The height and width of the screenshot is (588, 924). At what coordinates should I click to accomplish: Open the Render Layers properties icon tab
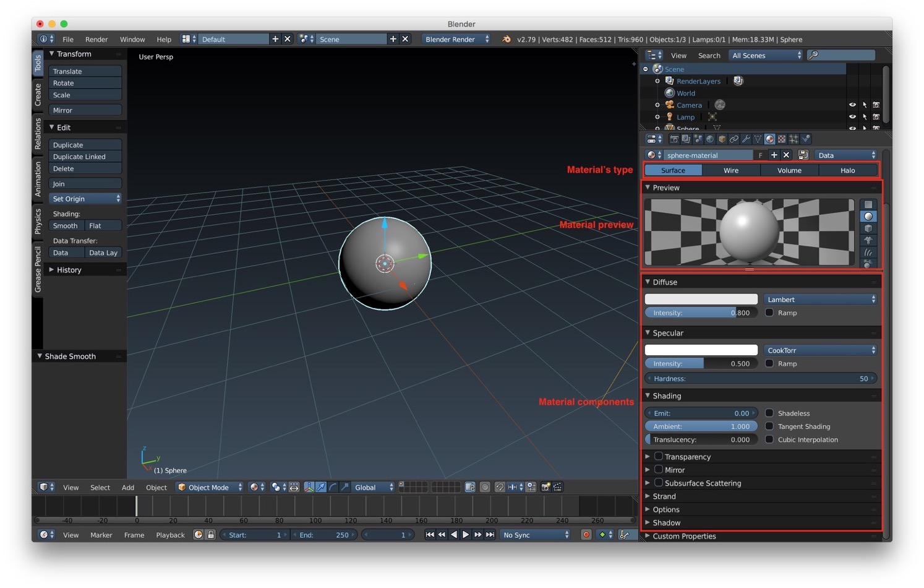pos(686,139)
